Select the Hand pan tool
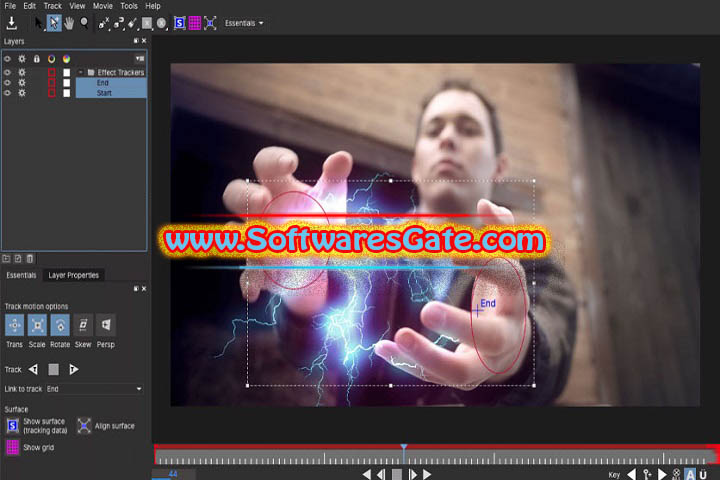Screen dimensions: 720x480 [69, 23]
